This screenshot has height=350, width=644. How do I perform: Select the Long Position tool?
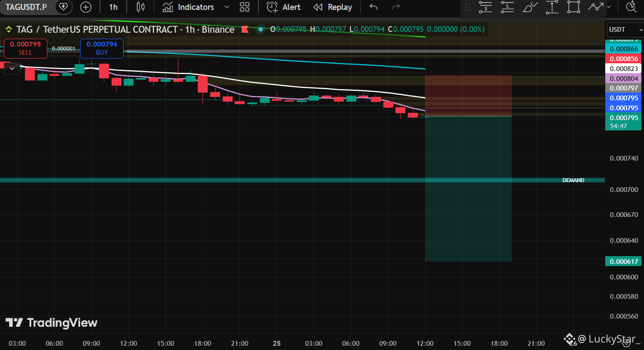tap(507, 7)
